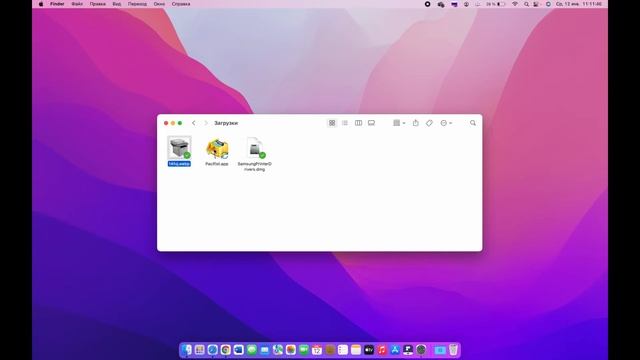Screen dimensions: 640x360
Task: Switch Finder to gallery view
Action: (371, 123)
